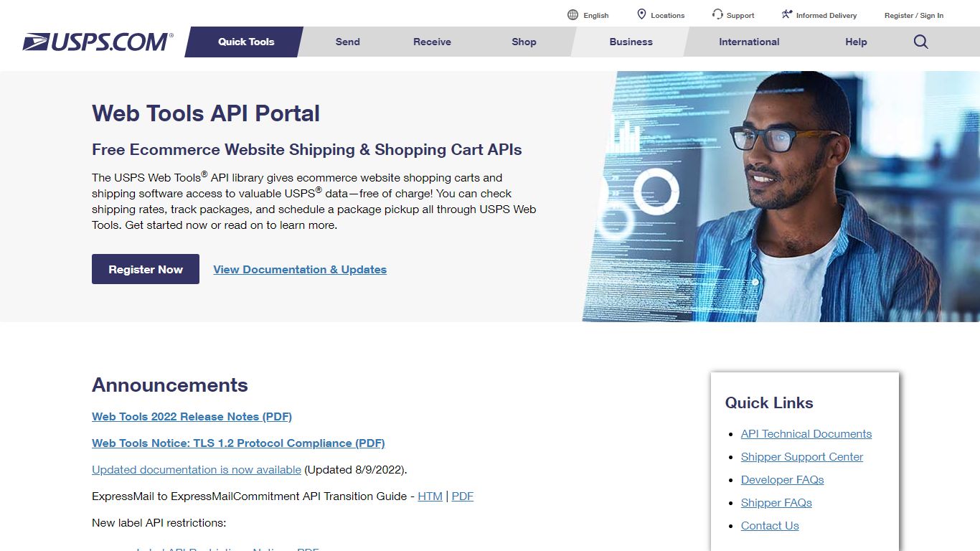Open Informed Delivery link
Image resolution: width=980 pixels, height=551 pixels.
click(826, 15)
